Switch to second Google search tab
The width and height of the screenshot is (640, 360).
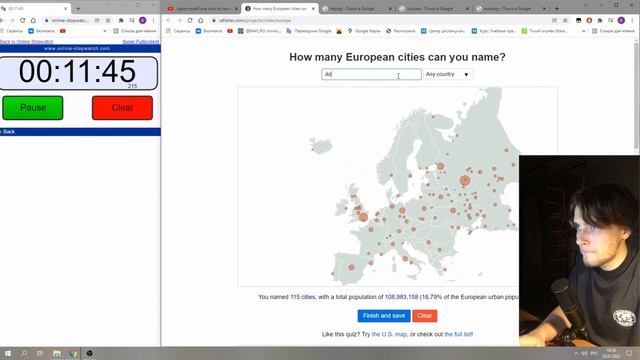[x=433, y=9]
